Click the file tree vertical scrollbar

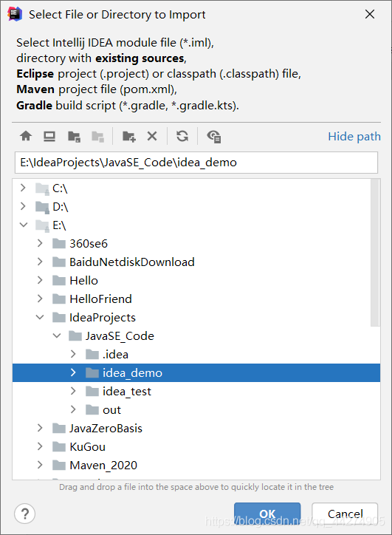click(x=375, y=253)
